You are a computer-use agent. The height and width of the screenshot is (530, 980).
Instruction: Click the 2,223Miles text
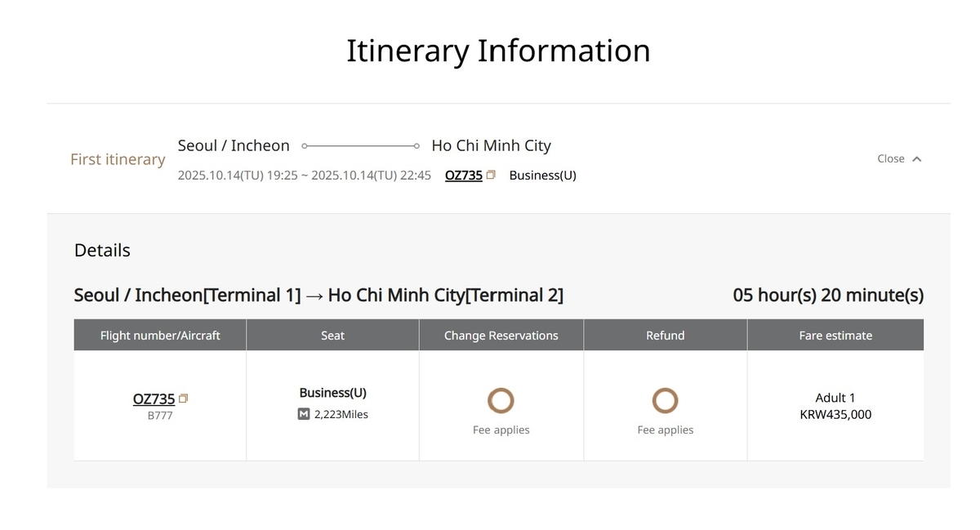pos(341,414)
